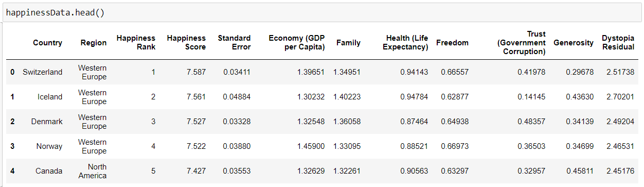Click the Happiness Rank column header
Screen dimensions: 644x187
point(136,43)
